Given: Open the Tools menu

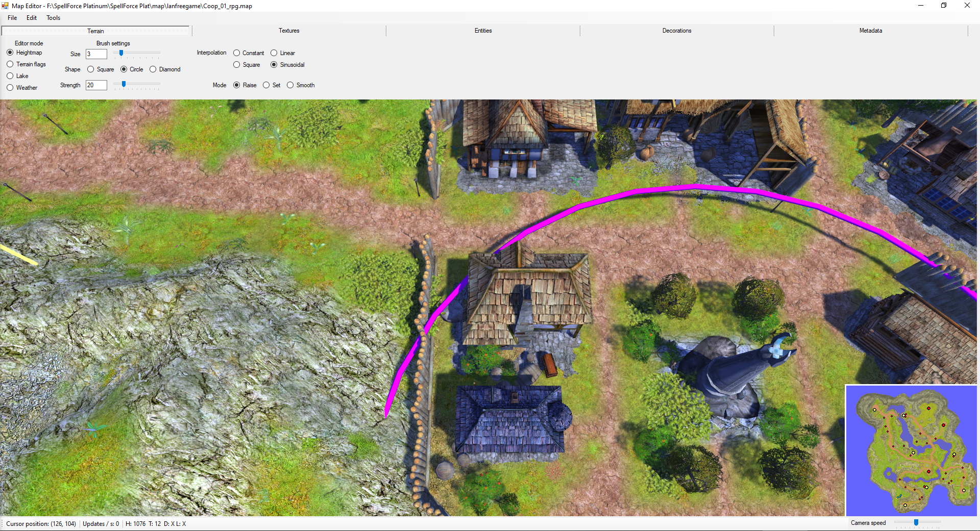Looking at the screenshot, I should coord(53,18).
